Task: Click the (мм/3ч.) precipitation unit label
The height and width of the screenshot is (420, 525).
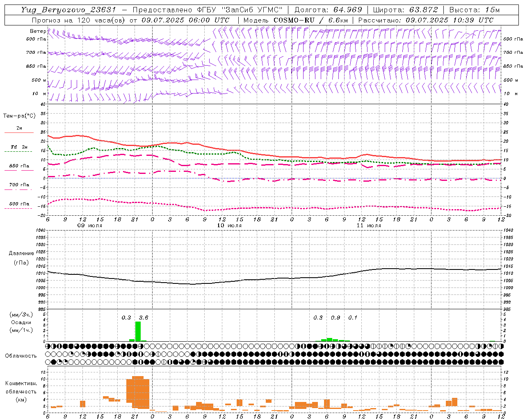Action: point(21,315)
